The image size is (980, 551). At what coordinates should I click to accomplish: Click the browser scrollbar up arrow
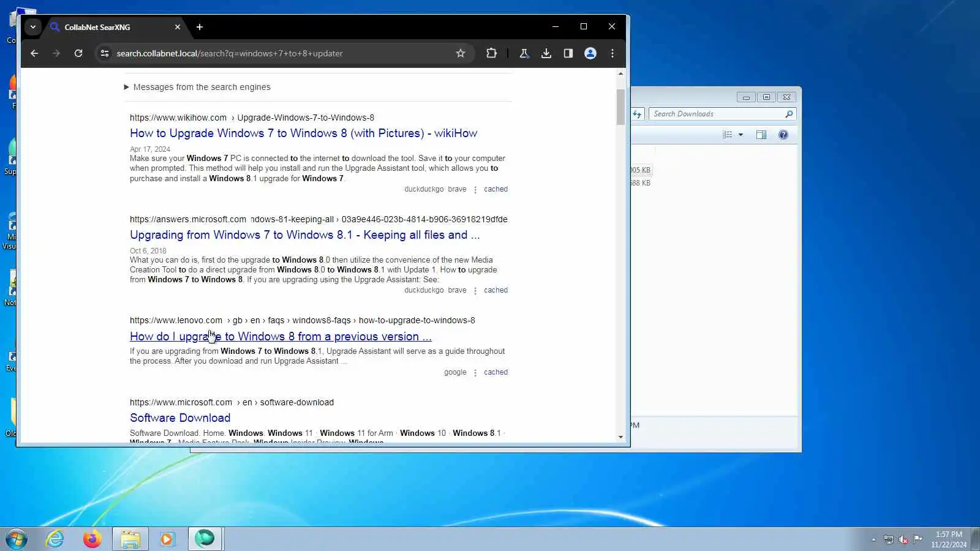coord(620,73)
